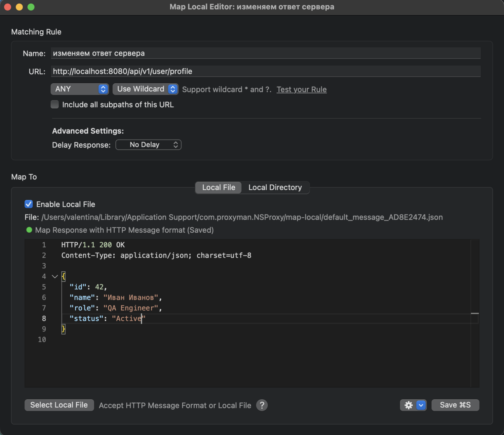Switch to the Local Directory tab
Screen dimensions: 504x435
pyautogui.click(x=275, y=187)
